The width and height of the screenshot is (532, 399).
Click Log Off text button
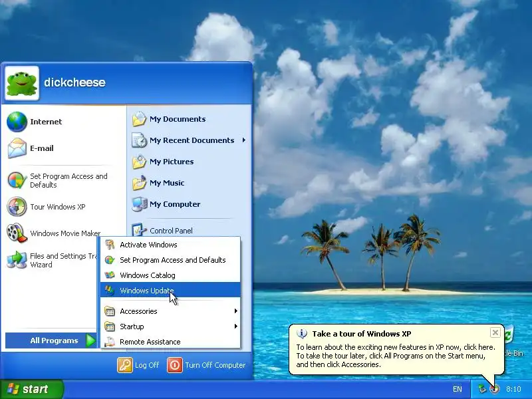147,365
